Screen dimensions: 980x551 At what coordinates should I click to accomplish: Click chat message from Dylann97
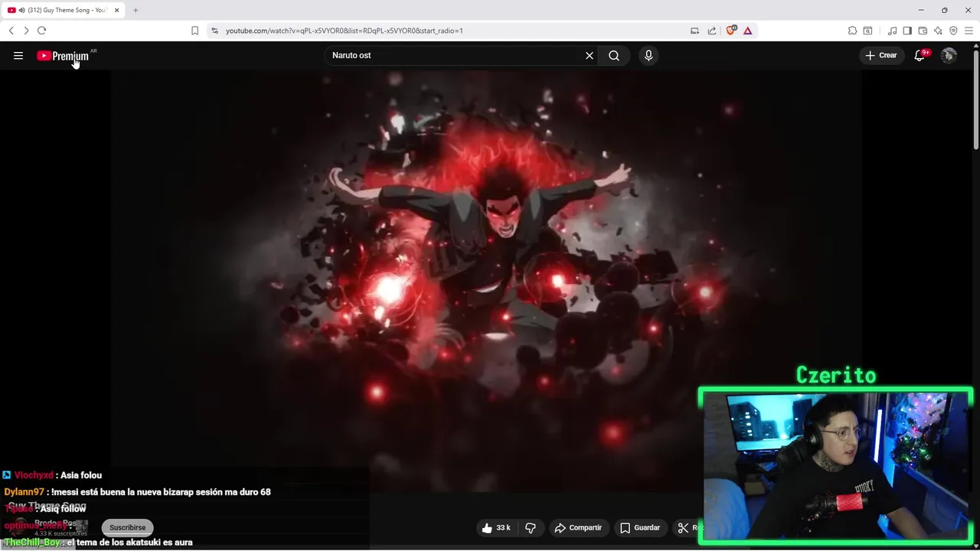137,492
